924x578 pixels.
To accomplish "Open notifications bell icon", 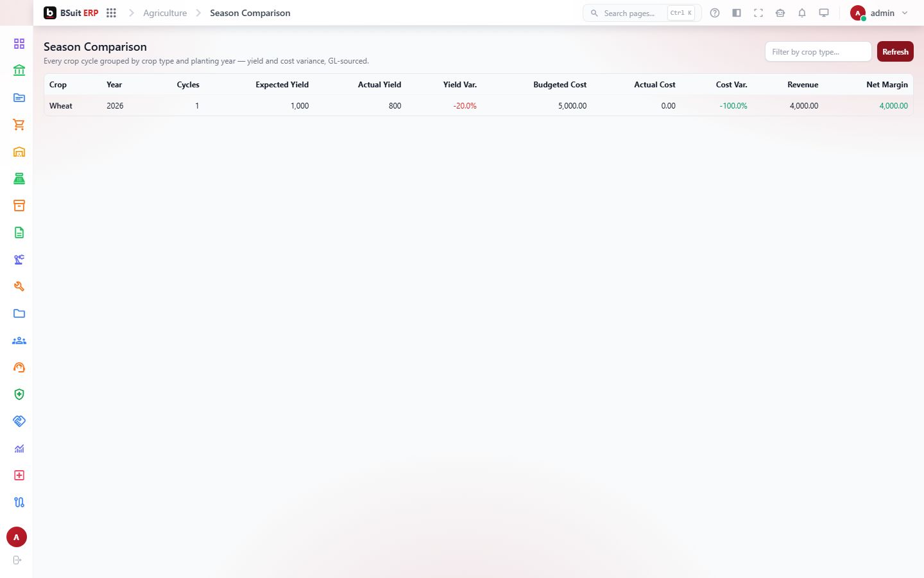I will [802, 13].
